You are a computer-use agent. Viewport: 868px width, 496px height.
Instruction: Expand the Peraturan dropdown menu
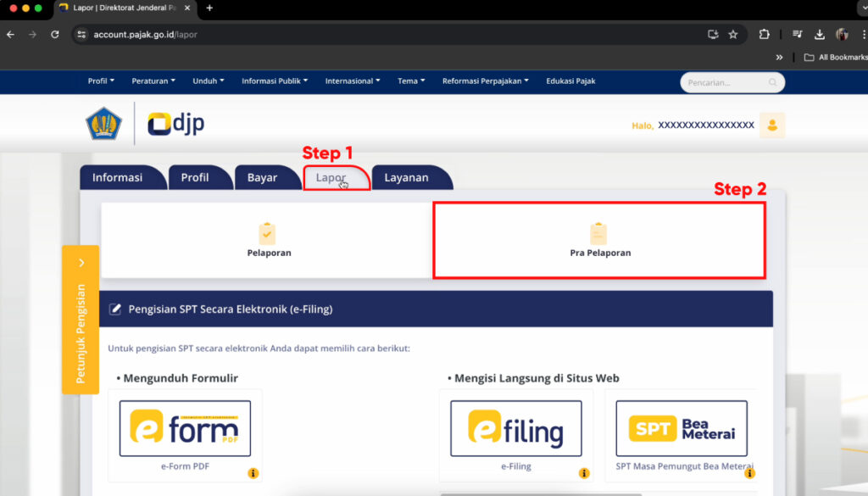click(x=153, y=81)
